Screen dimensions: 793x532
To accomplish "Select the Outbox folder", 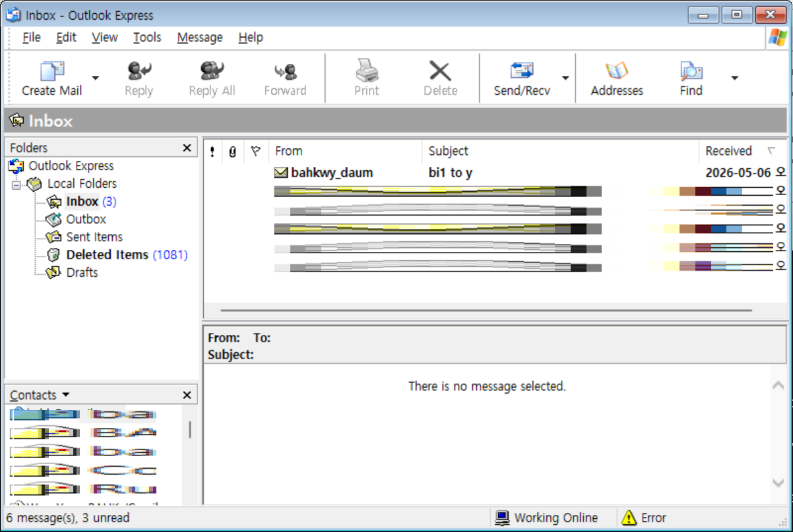I will [86, 220].
